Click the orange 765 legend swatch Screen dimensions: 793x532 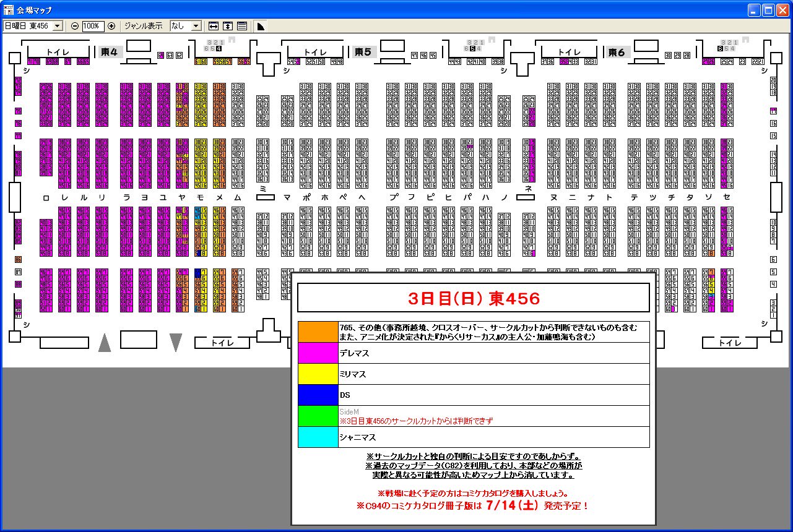click(x=318, y=332)
